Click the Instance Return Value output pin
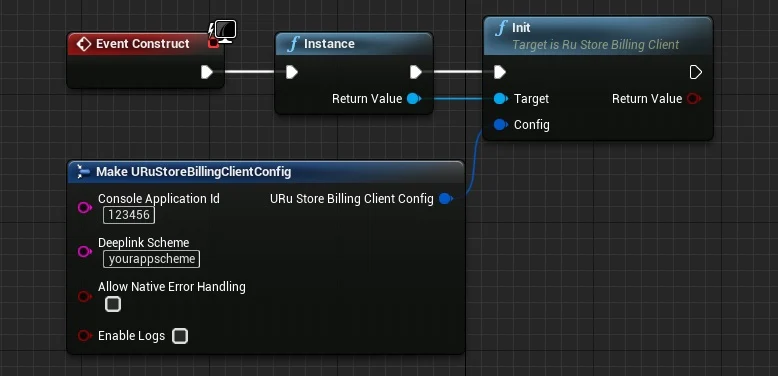778x376 pixels. point(414,99)
